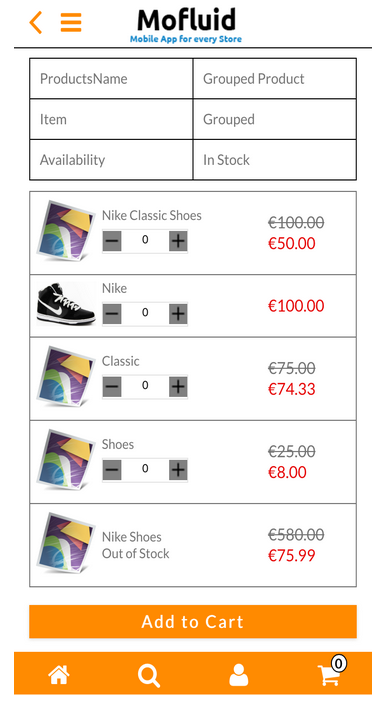Decrease quantity of Shoes item

(112, 470)
